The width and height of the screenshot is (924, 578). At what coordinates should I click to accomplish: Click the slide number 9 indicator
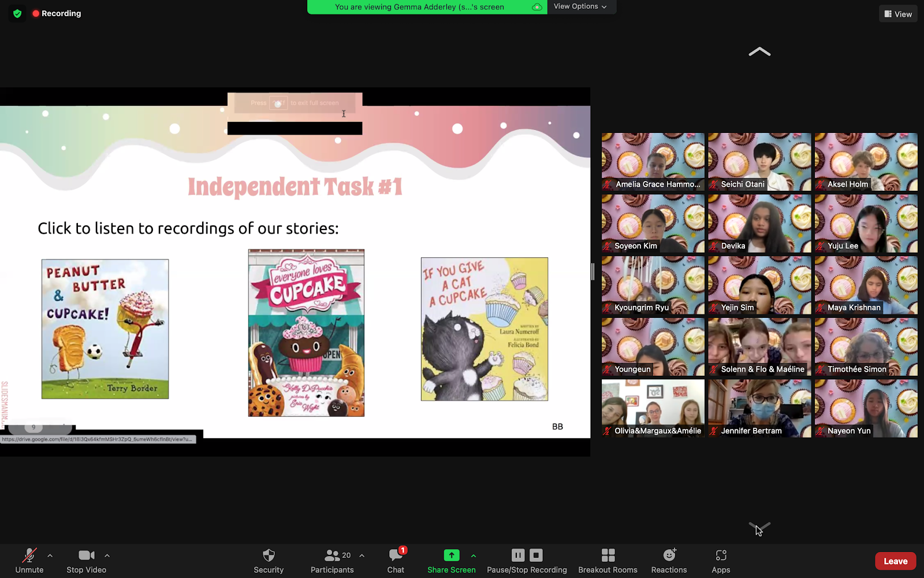click(33, 428)
